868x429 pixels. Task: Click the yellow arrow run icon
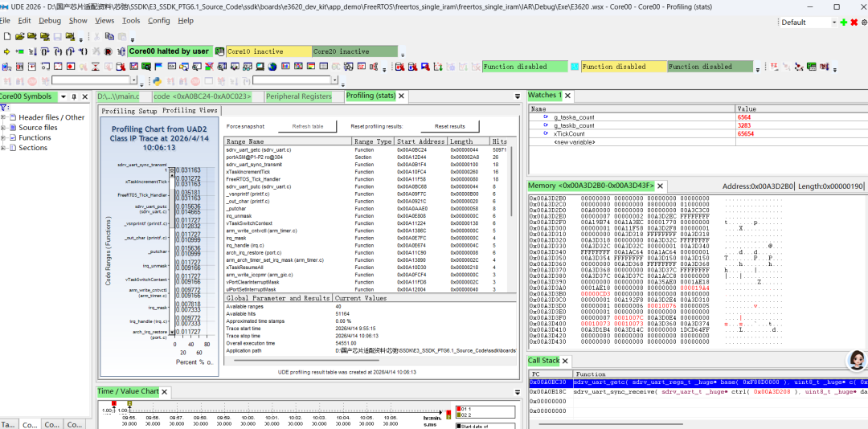tap(6, 51)
